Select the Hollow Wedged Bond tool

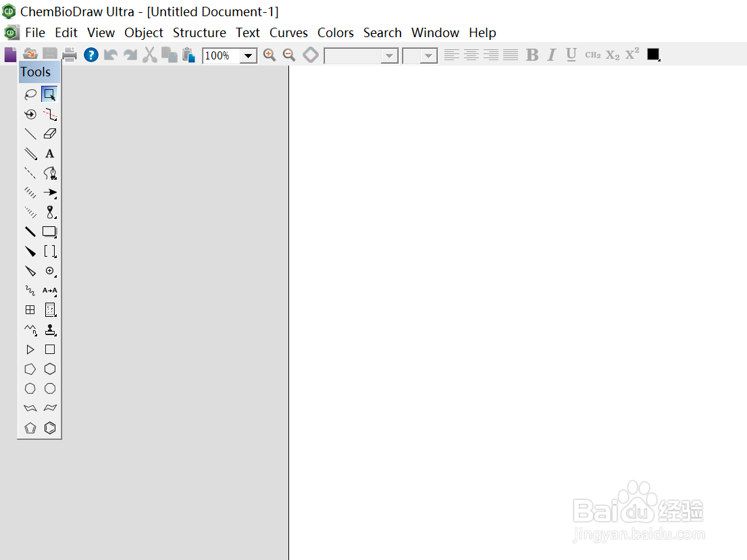(x=30, y=271)
